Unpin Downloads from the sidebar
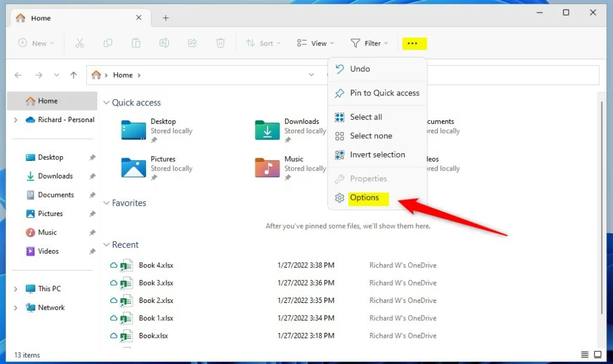This screenshot has height=364, width=613. 92,176
